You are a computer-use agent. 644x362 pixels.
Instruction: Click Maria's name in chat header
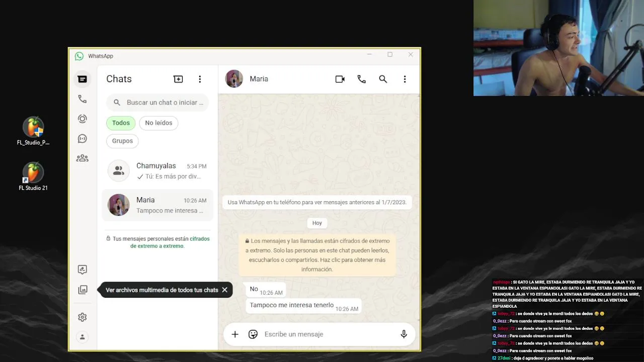[x=259, y=79]
